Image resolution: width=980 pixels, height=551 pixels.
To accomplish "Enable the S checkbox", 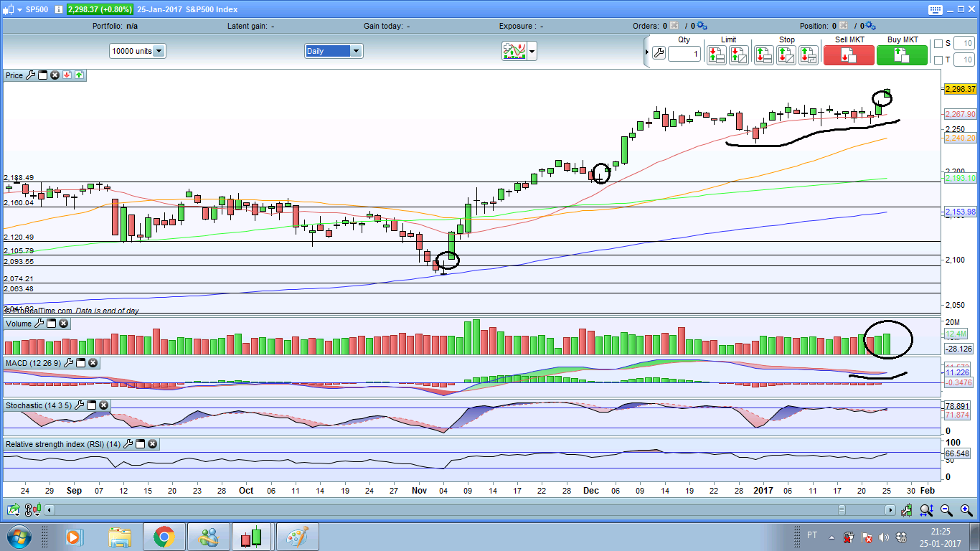I will point(938,43).
